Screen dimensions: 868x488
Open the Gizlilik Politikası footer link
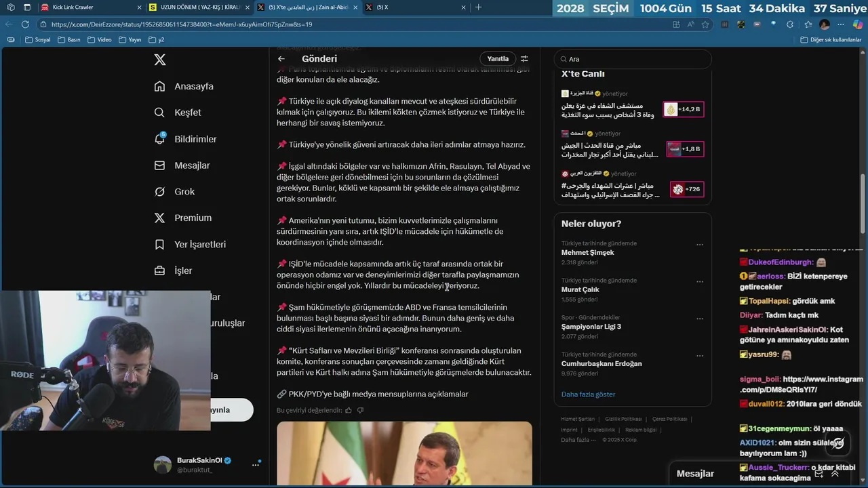pyautogui.click(x=623, y=419)
